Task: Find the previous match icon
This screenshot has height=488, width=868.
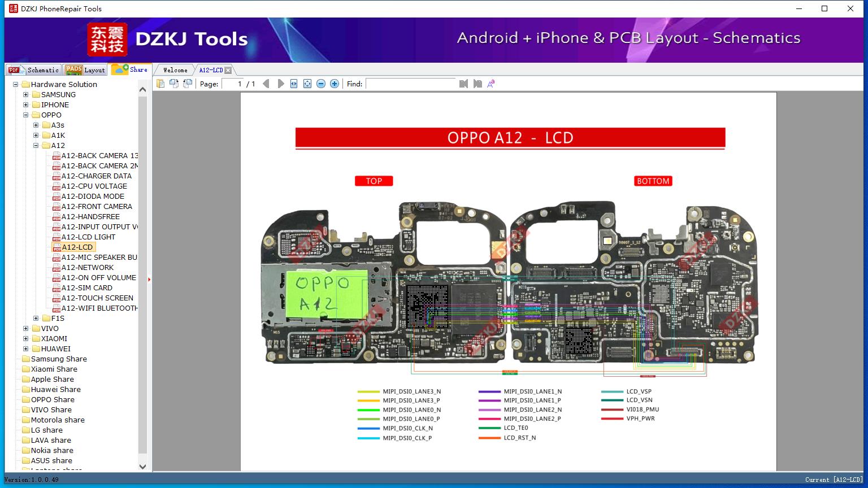Action: 464,84
